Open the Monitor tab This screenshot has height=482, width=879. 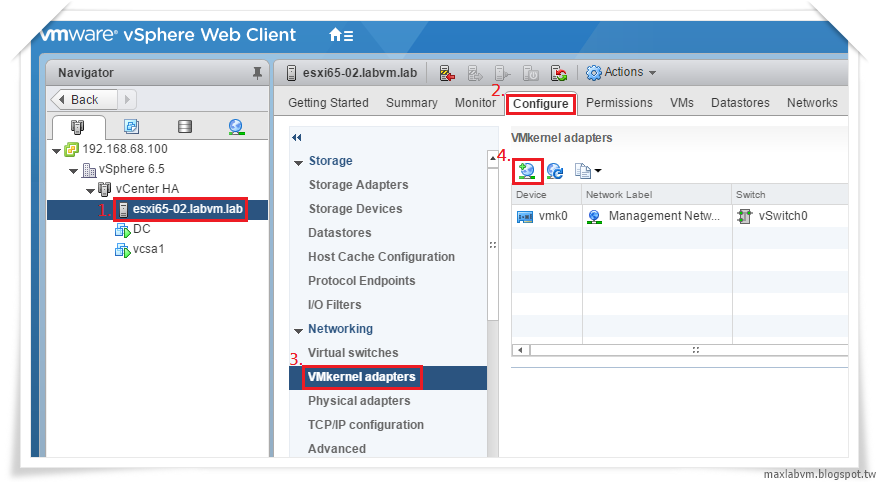coord(475,103)
